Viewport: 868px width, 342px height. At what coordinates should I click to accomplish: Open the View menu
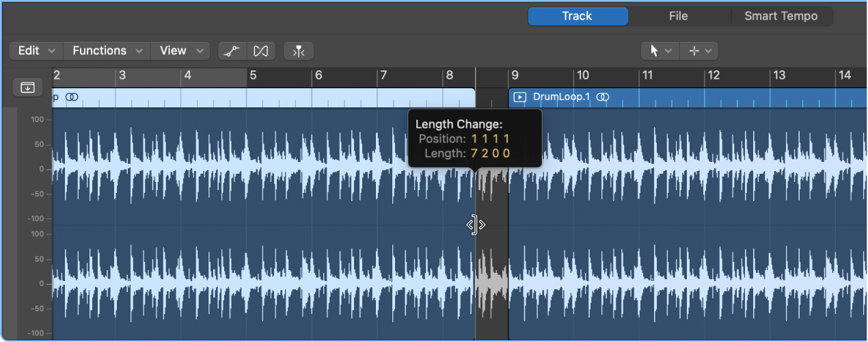pyautogui.click(x=180, y=51)
